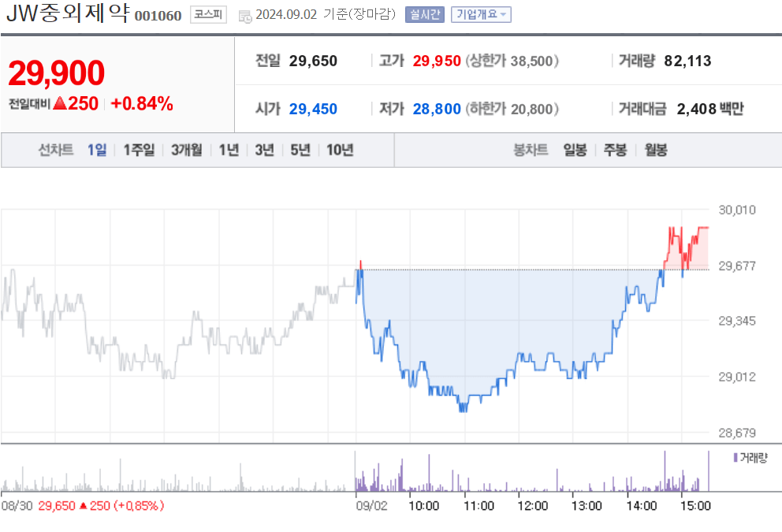Click the 고가 value 29,950
782x532 pixels.
437,61
